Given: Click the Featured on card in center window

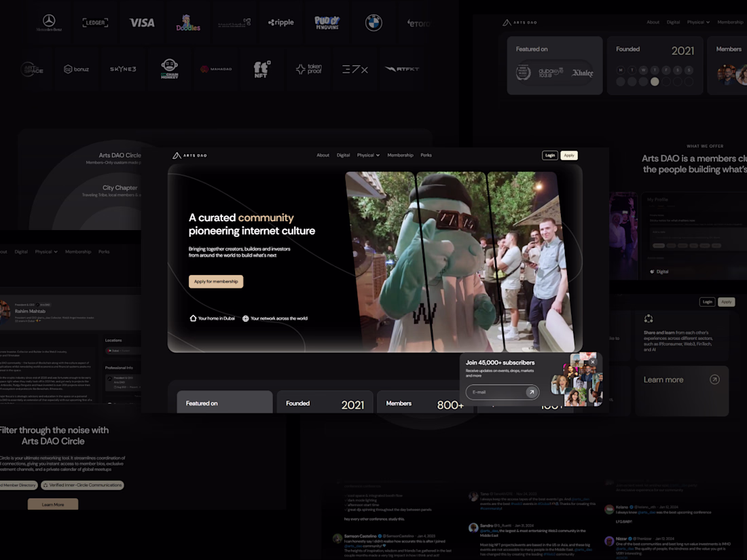Looking at the screenshot, I should (x=224, y=402).
